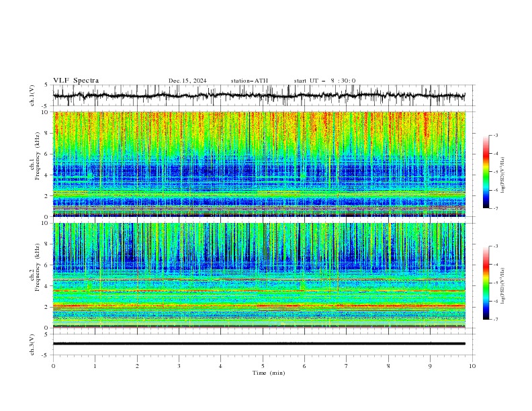
Task: Click time axis tick label "5"
Action: click(263, 366)
